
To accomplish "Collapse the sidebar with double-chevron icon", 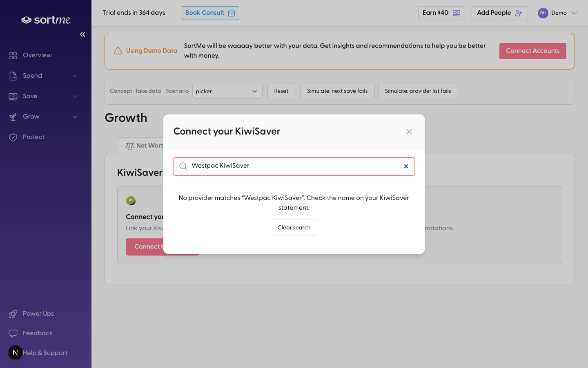I will pos(82,34).
